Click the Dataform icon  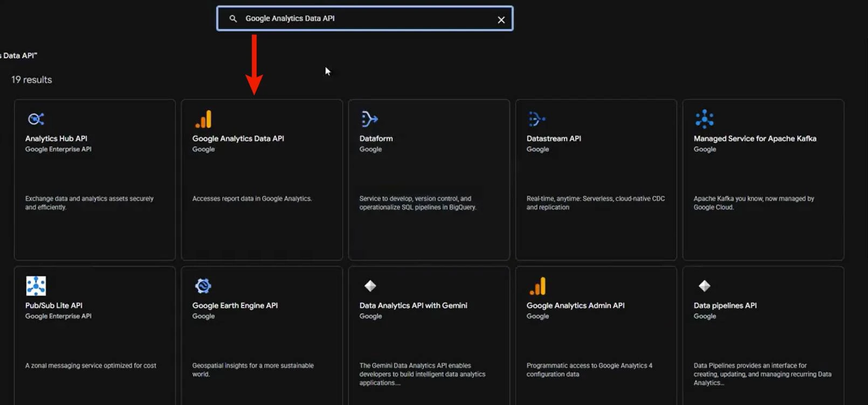369,119
